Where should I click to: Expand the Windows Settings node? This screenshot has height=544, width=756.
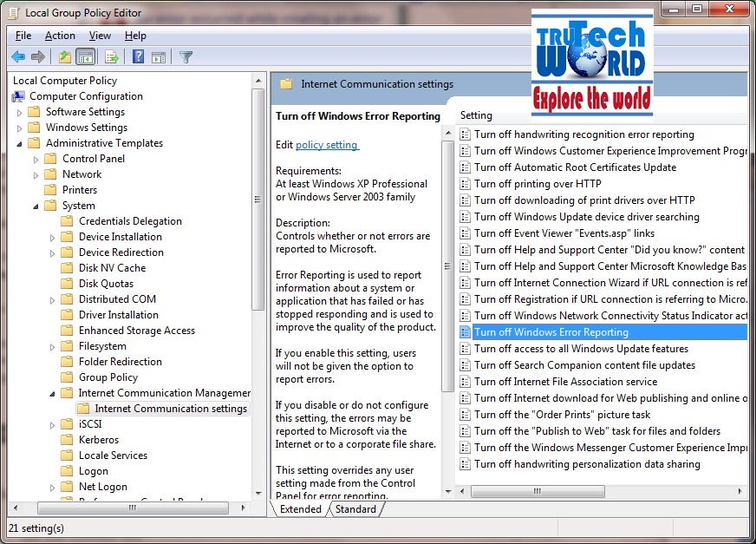pyautogui.click(x=19, y=128)
